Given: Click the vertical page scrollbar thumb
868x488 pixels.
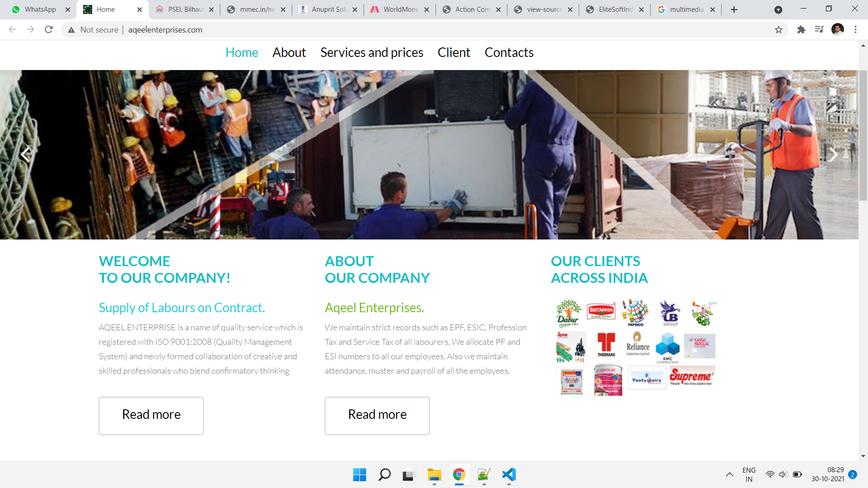Looking at the screenshot, I should 863,136.
